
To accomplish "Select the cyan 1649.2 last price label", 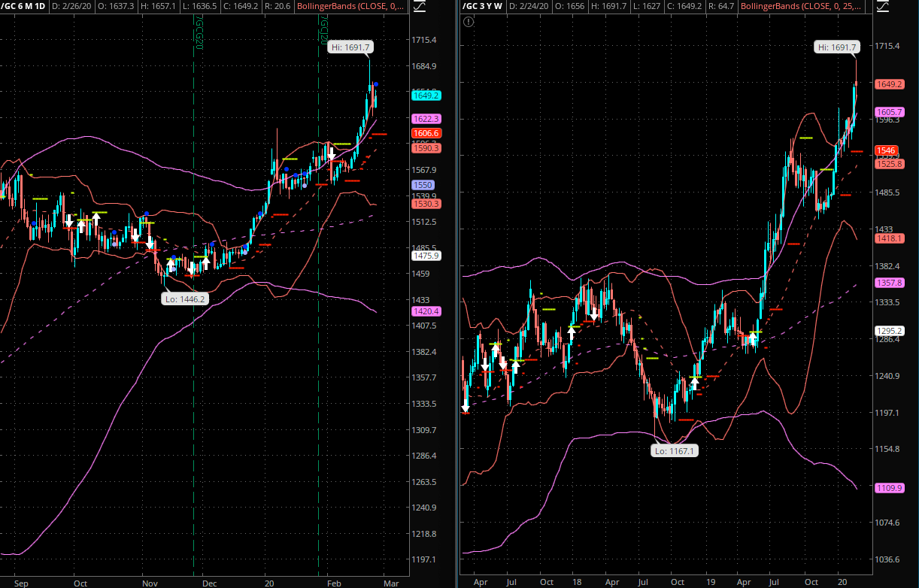I will [x=426, y=95].
